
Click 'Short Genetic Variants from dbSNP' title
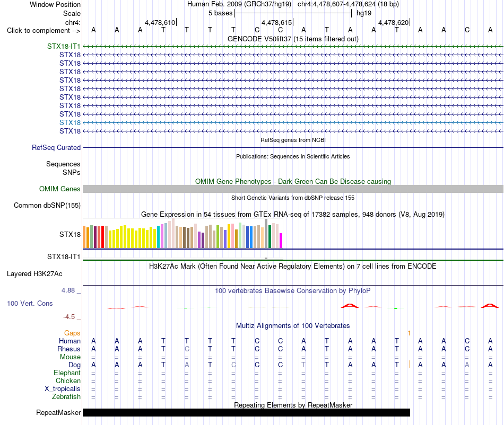coord(293,198)
